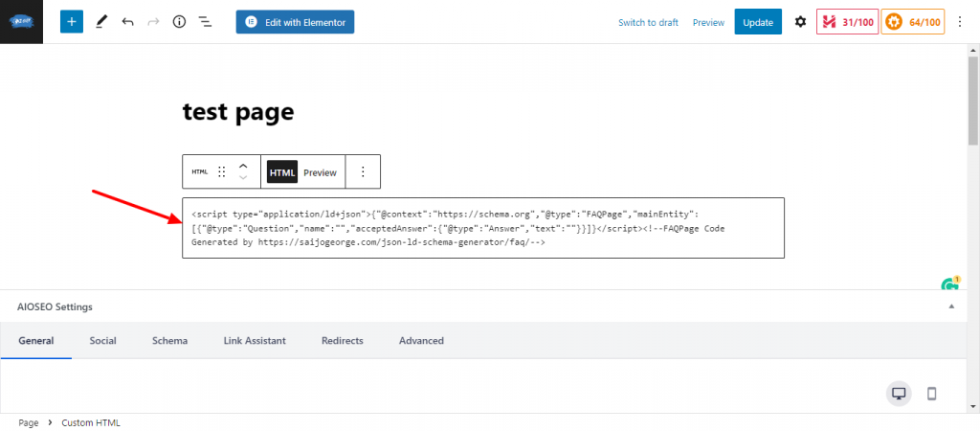This screenshot has height=431, width=980.
Task: Open the list view outline icon
Action: click(x=205, y=22)
